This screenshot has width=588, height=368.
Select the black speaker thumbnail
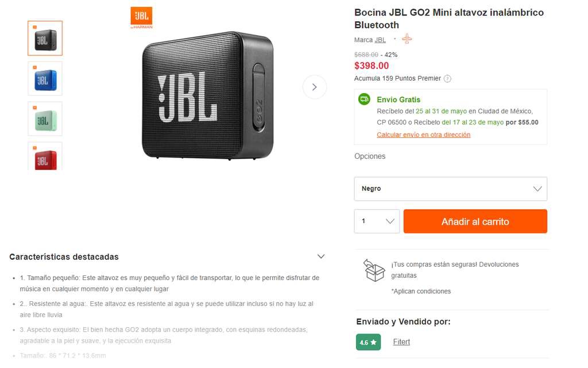45,39
